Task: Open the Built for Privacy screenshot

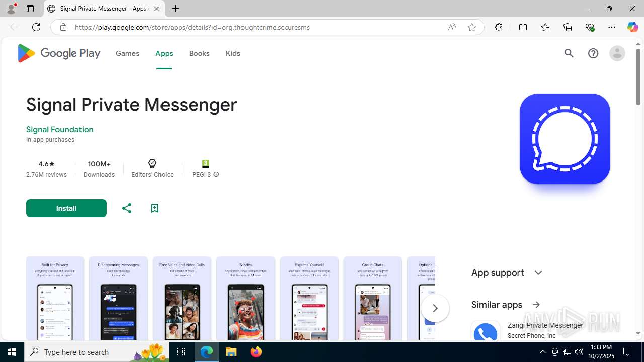Action: tap(55, 299)
